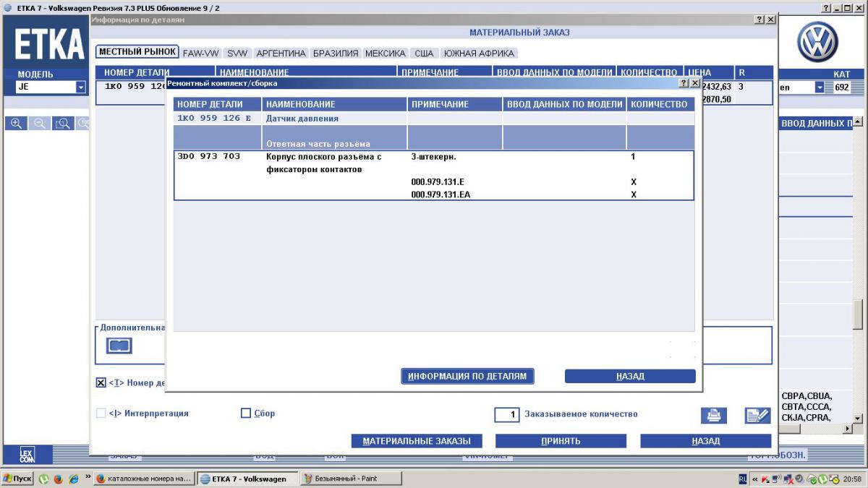
Task: Open the book icon under Additional info
Action: pos(119,346)
